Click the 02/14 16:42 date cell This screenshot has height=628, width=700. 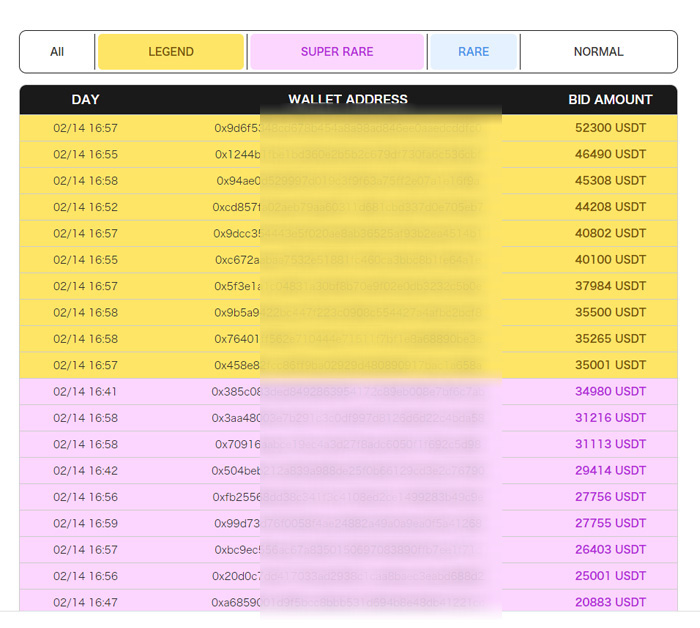click(85, 470)
